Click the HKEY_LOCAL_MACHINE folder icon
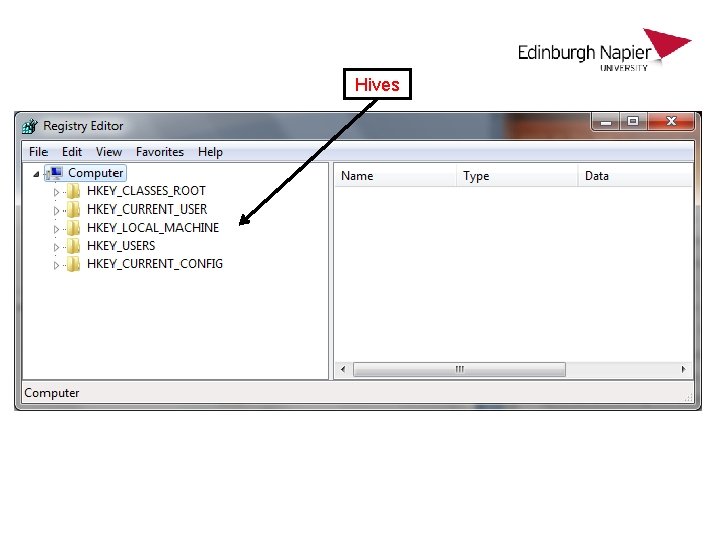 pos(73,227)
